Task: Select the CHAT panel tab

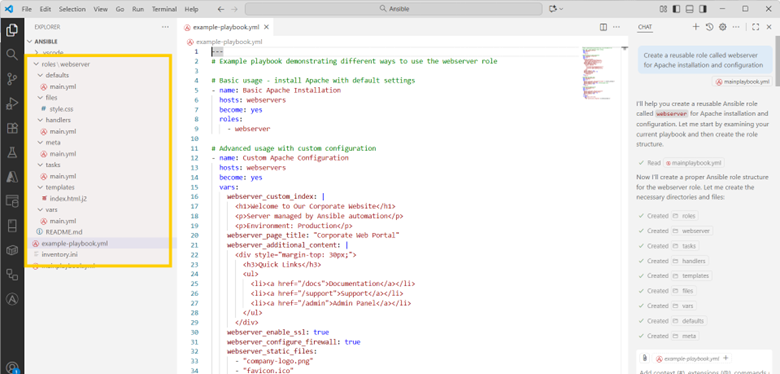Action: point(645,27)
